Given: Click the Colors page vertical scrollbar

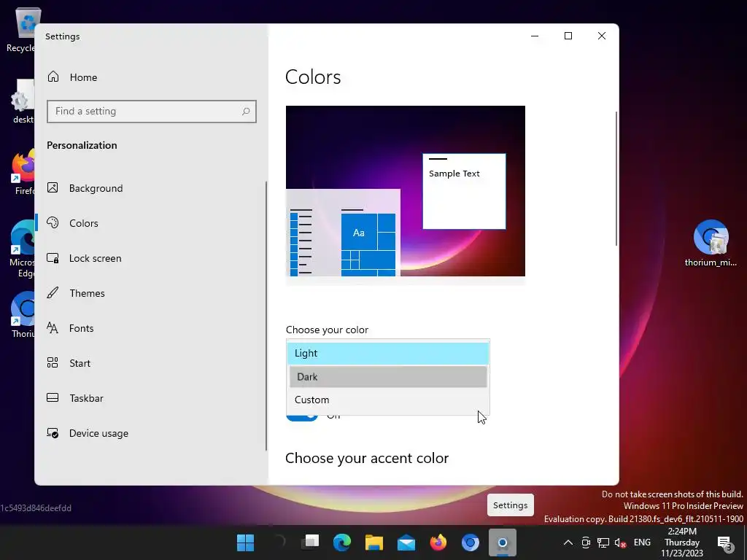Looking at the screenshot, I should (x=616, y=179).
